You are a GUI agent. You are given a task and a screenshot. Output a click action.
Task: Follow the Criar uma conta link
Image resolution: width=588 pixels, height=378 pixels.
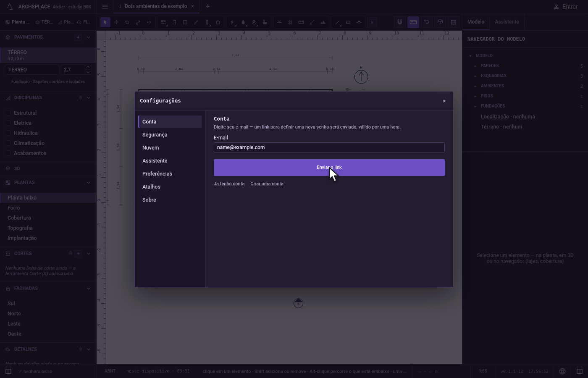267,184
